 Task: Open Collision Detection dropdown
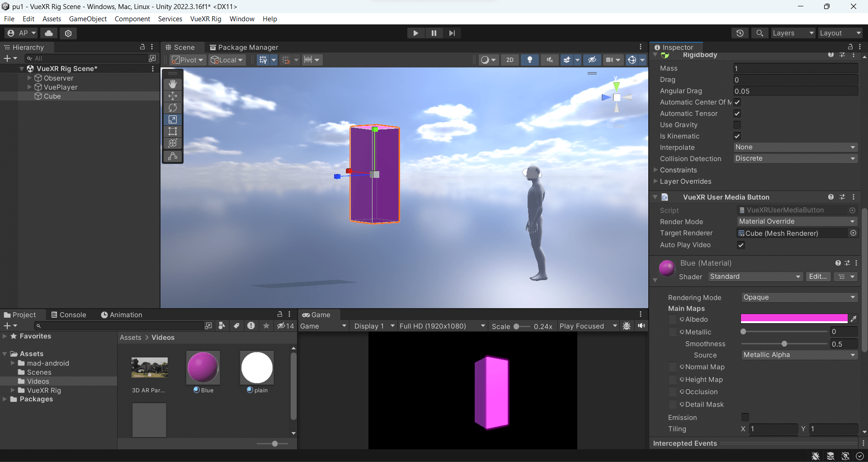(x=795, y=158)
